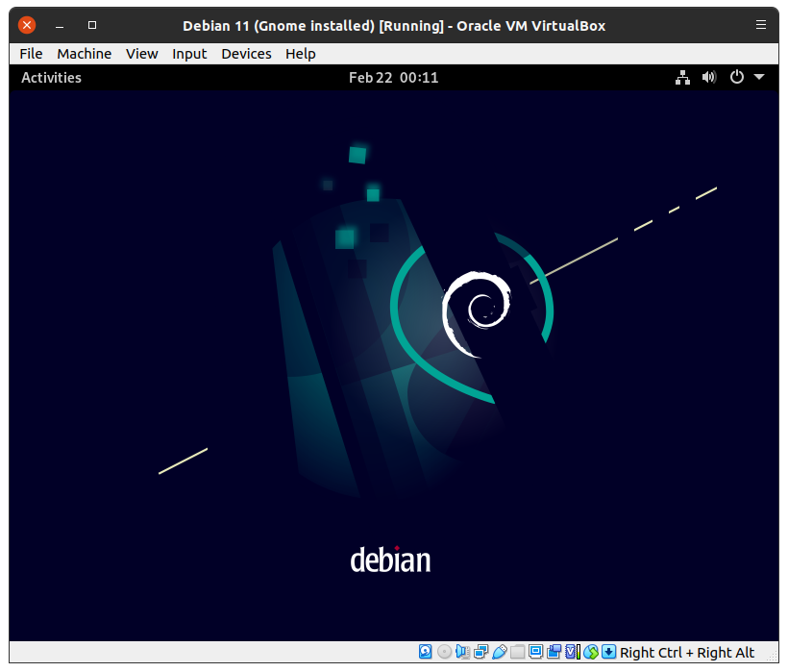This screenshot has height=672, width=788.
Task: Open the Machine menu
Action: pyautogui.click(x=84, y=54)
